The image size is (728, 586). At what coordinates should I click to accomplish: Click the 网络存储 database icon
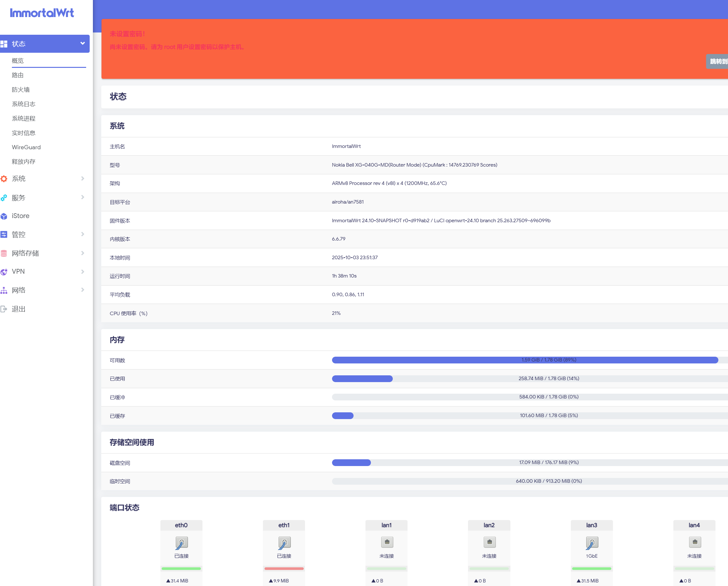(x=4, y=253)
